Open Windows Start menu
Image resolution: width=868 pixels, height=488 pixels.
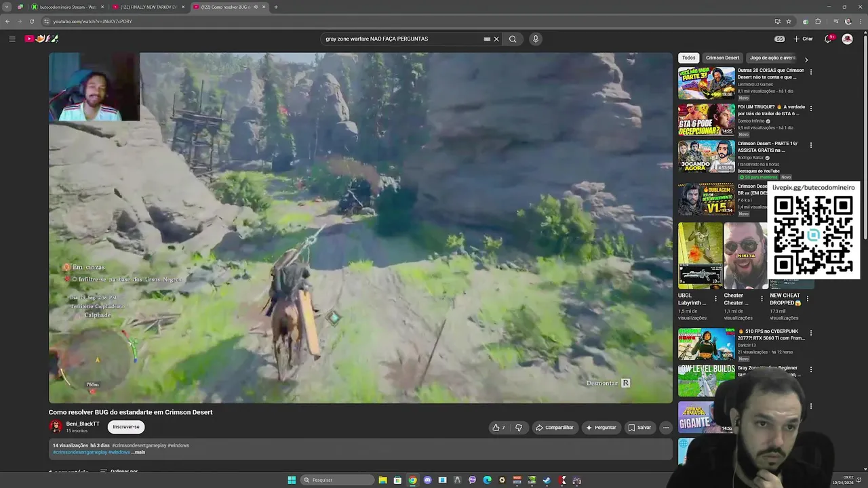tap(292, 480)
